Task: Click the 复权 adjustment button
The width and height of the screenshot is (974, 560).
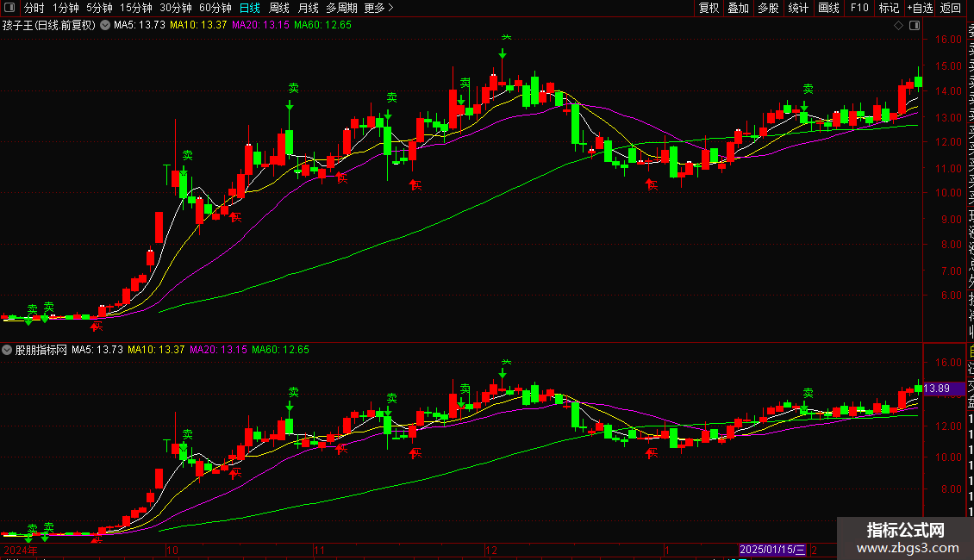Action: 709,8
